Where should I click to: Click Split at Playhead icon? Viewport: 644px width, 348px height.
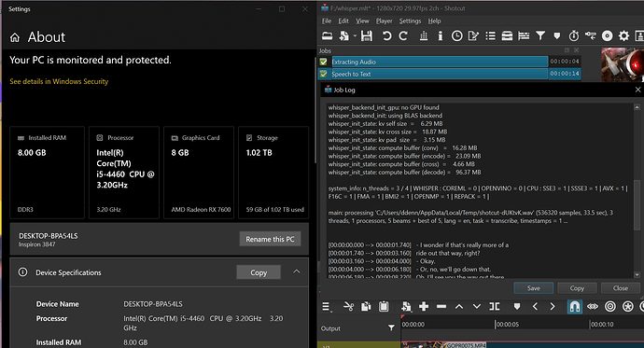coord(495,307)
